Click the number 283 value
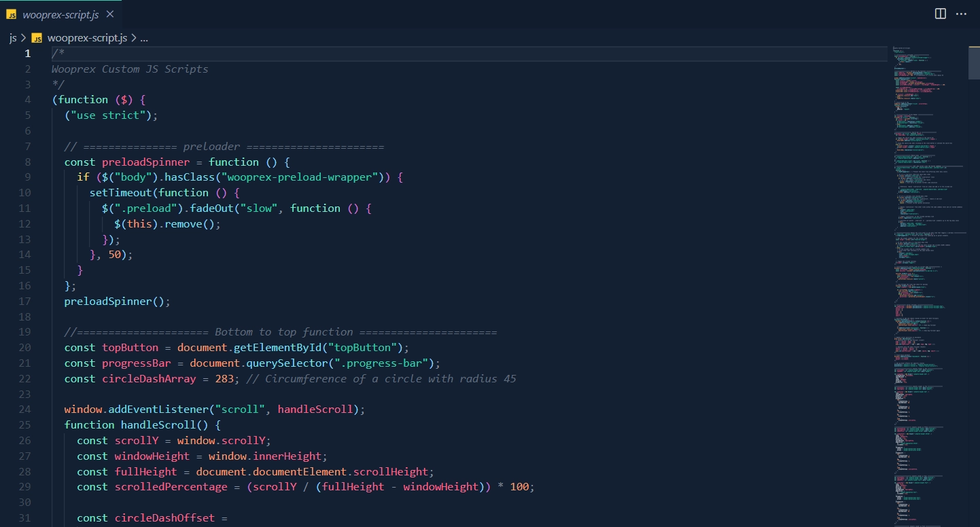The height and width of the screenshot is (527, 980). (224, 378)
